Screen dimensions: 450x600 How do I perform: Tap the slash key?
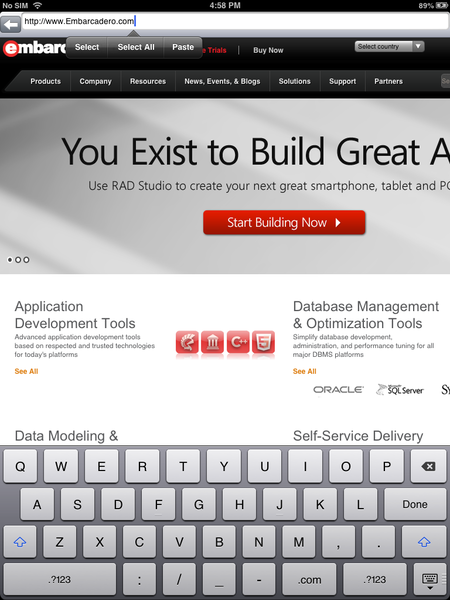pos(179,580)
